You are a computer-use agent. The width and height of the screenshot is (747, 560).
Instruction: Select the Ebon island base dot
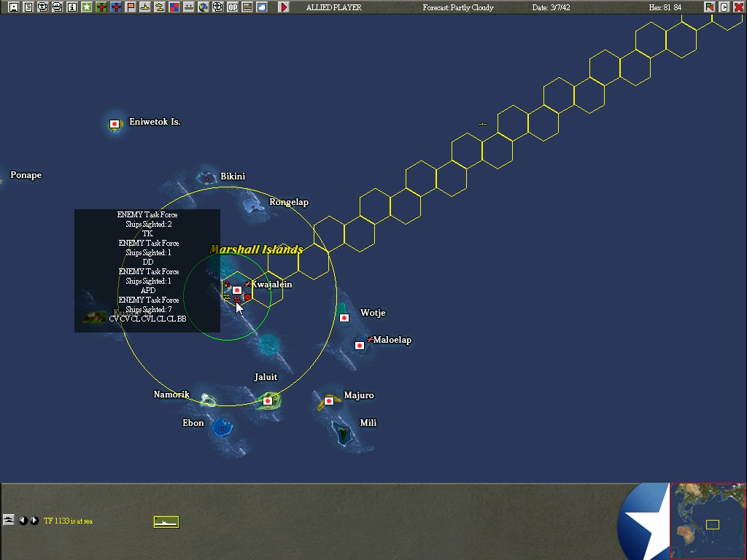(x=222, y=429)
